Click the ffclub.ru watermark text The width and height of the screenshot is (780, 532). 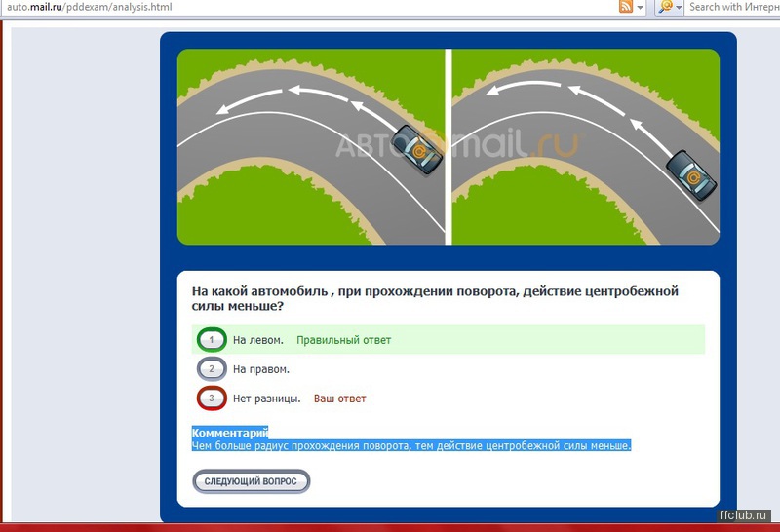coord(744,514)
